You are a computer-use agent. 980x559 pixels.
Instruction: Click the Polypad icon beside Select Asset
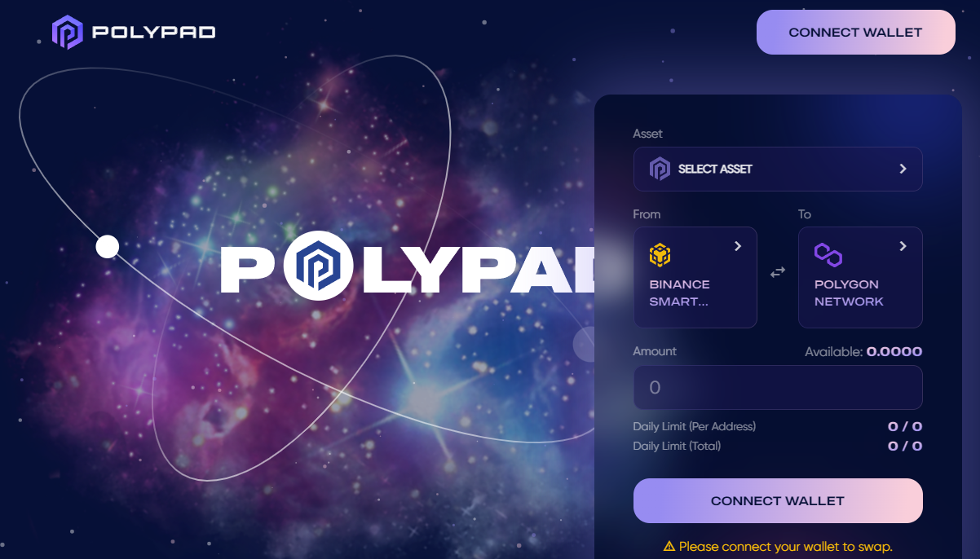(x=659, y=169)
